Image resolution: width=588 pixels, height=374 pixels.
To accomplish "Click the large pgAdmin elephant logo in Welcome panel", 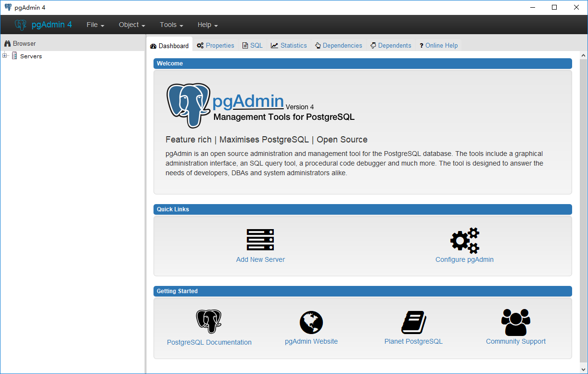I will click(x=189, y=106).
